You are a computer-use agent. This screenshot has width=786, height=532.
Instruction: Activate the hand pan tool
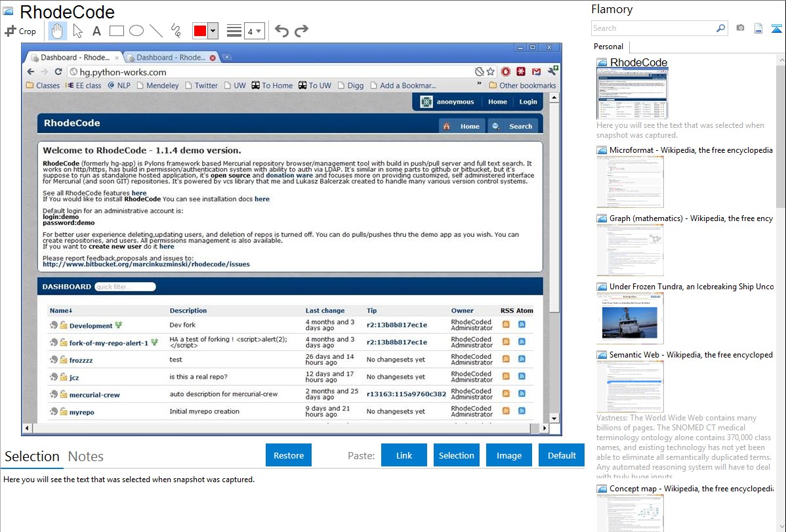coord(57,31)
